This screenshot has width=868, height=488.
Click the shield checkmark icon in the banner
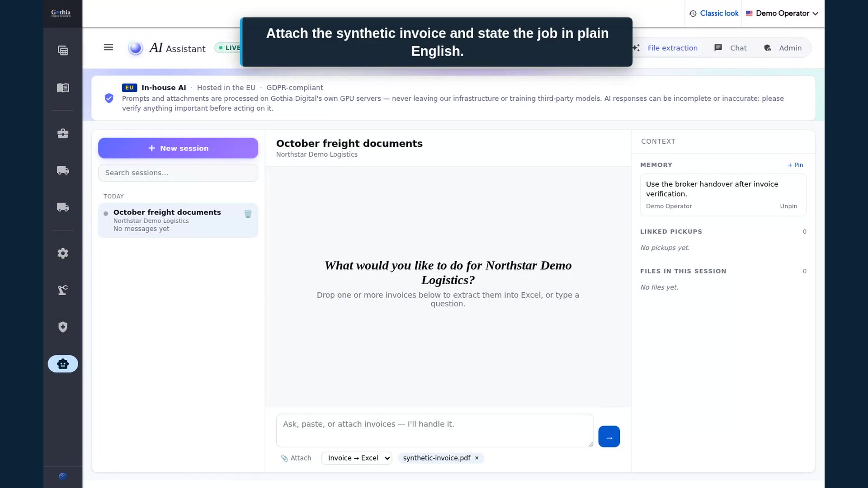(109, 98)
